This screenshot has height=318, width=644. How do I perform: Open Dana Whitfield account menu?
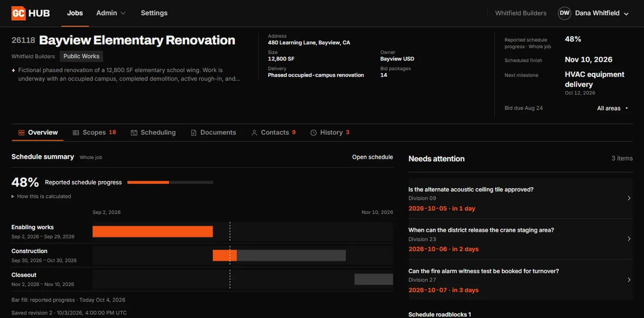[601, 13]
